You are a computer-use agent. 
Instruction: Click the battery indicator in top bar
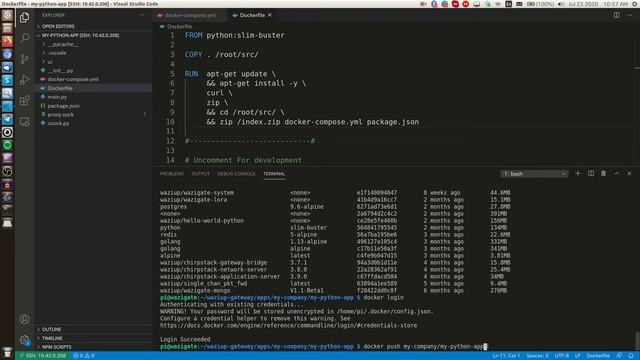pyautogui.click(x=540, y=4)
